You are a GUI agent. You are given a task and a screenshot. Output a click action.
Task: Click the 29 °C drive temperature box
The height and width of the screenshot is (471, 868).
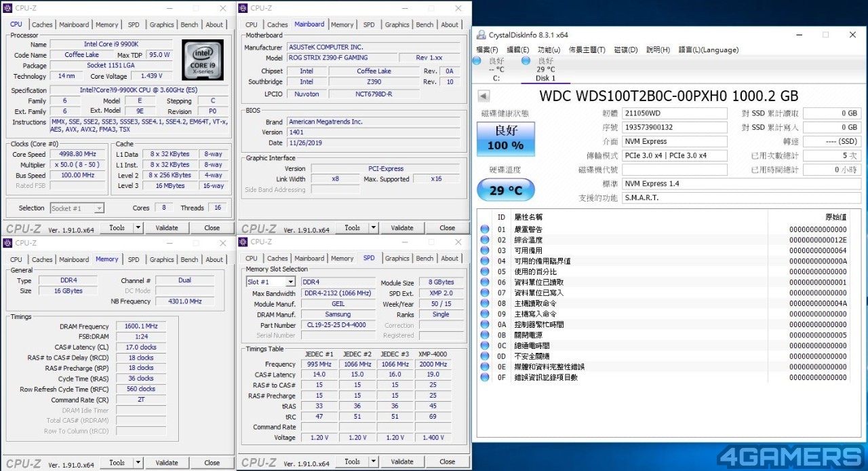coord(506,190)
